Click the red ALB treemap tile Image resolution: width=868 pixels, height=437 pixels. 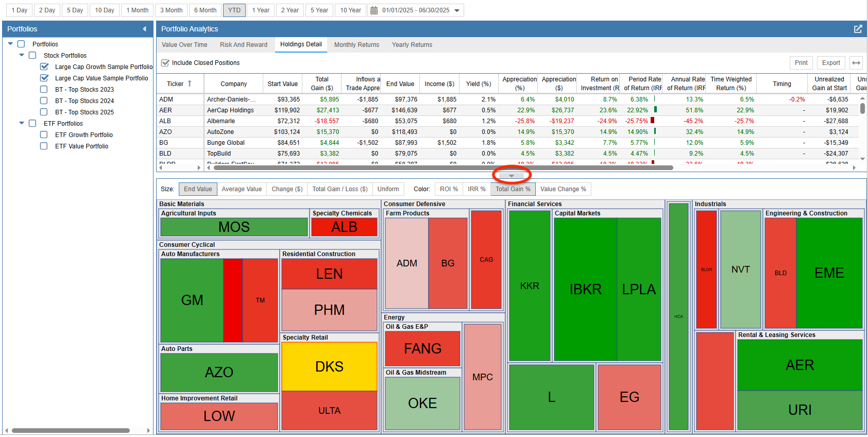[x=344, y=227]
